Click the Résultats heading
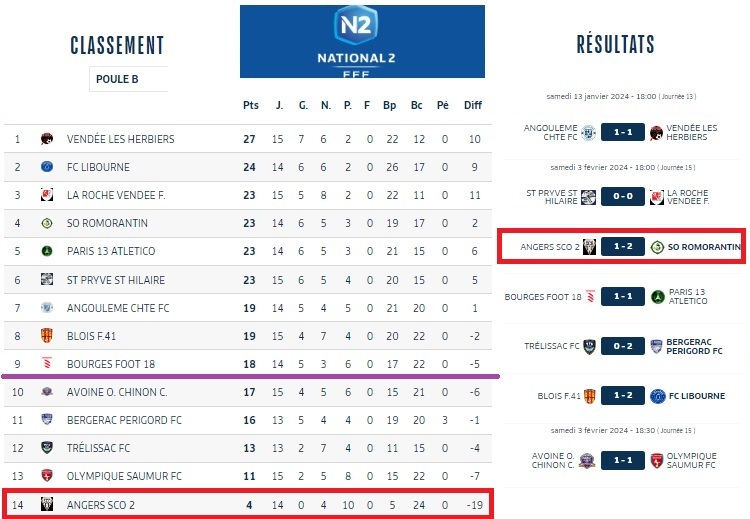This screenshot has width=750, height=519. click(x=615, y=45)
